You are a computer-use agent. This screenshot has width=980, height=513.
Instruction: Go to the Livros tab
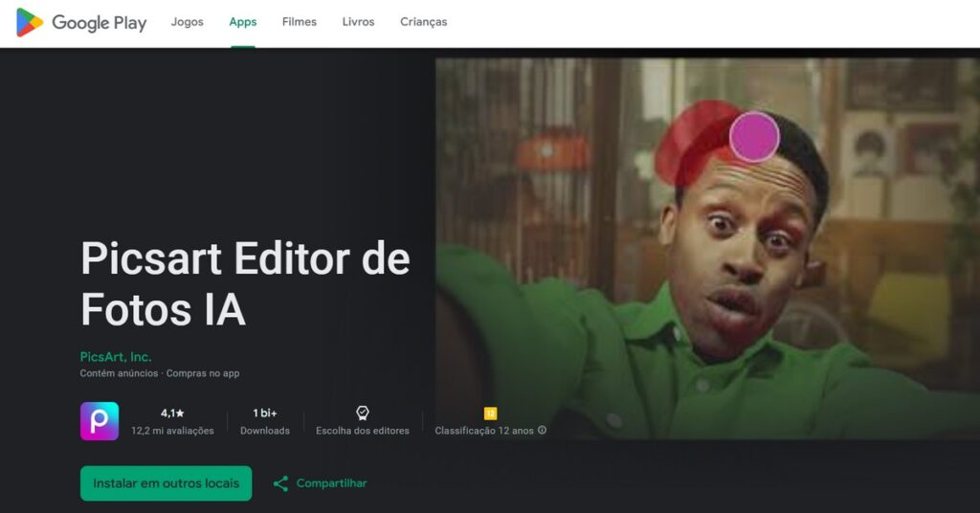click(358, 22)
